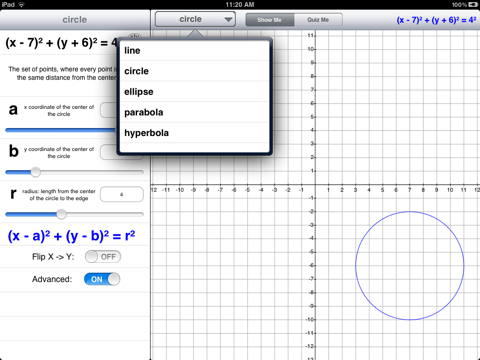This screenshot has height=360, width=480.
Task: Click the b coordinate slider knob
Action: click(x=36, y=172)
